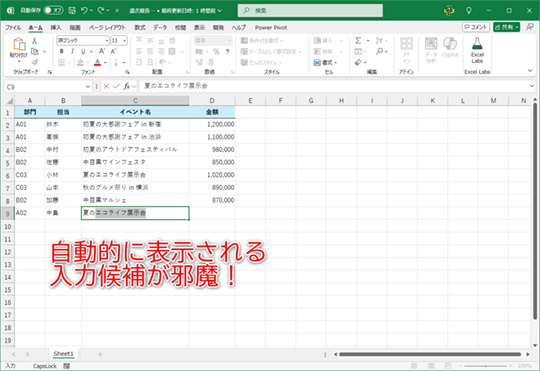Toggle Underline formatting
The image size is (540, 371).
[83, 51]
